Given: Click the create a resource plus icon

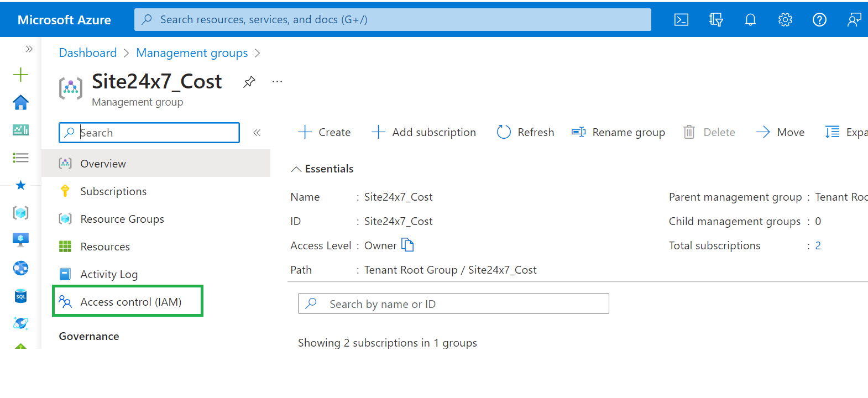Looking at the screenshot, I should coord(20,75).
